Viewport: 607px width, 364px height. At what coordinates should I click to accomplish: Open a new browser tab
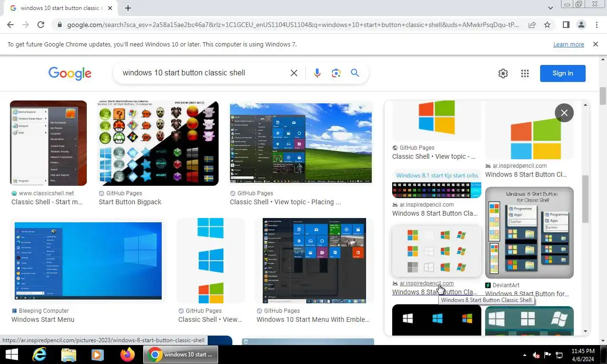[128, 8]
